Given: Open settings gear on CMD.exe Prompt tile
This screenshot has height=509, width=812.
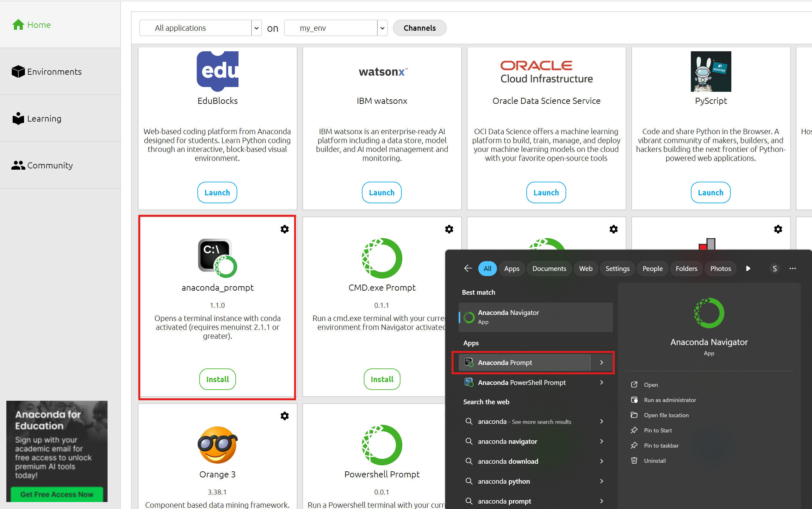Looking at the screenshot, I should pyautogui.click(x=449, y=229).
